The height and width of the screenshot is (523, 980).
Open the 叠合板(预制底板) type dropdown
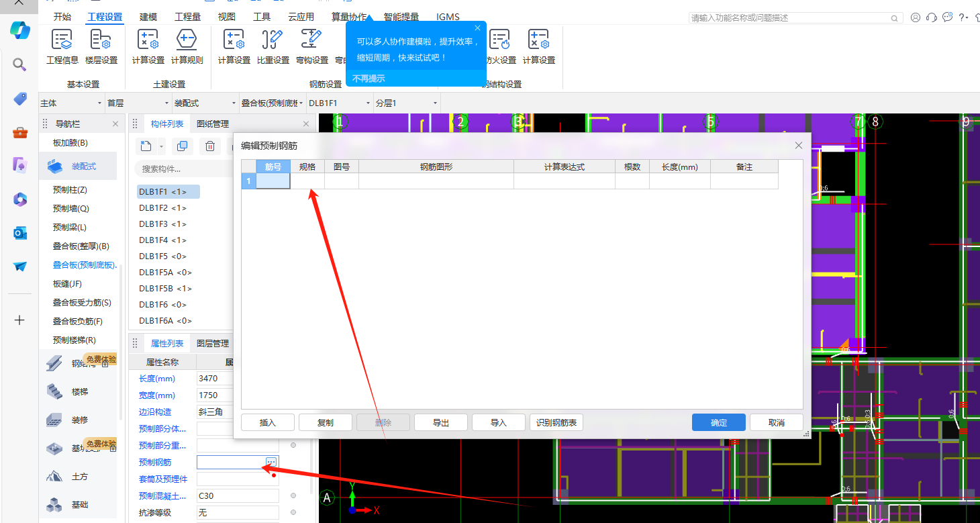273,103
